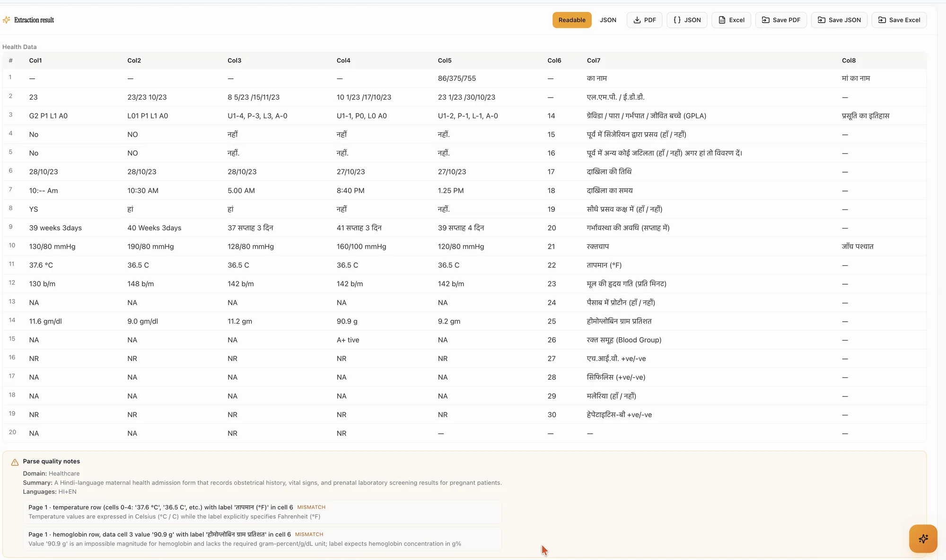Click the Health Data table title

click(19, 47)
